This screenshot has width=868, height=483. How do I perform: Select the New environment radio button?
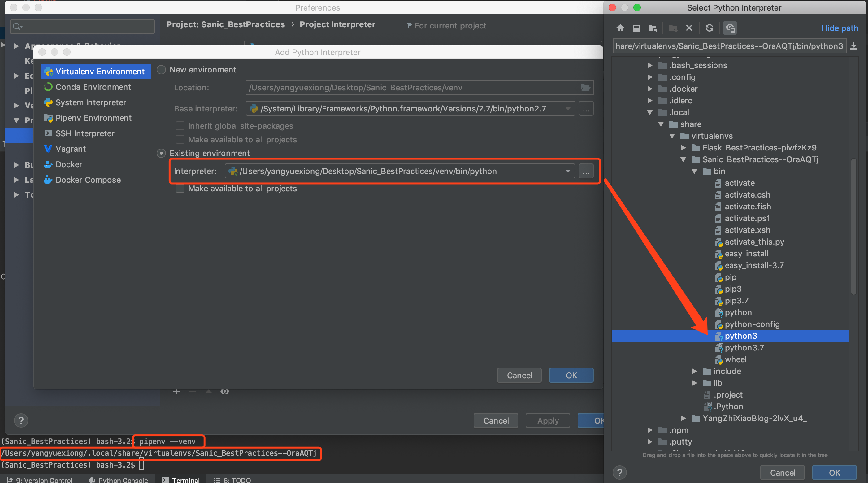[161, 70]
